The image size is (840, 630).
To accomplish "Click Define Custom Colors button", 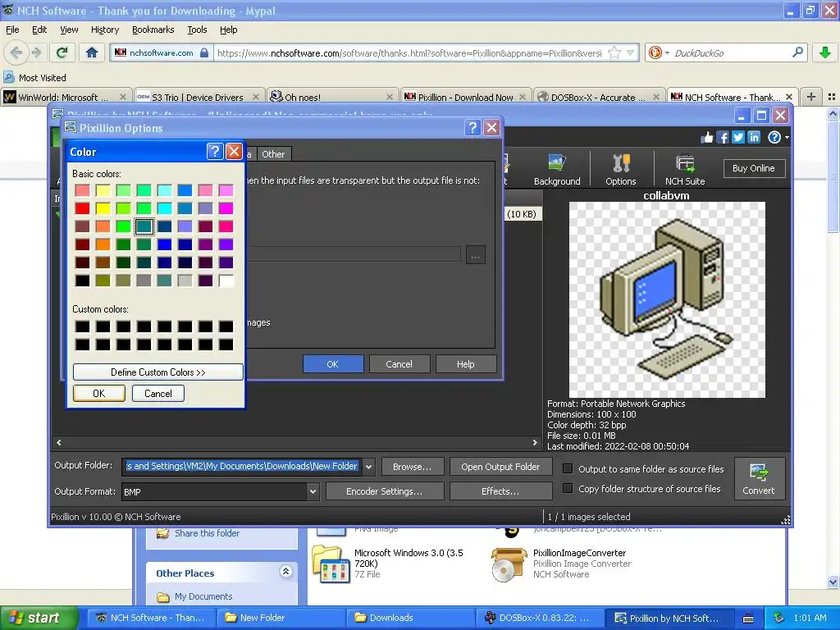I will coord(158,372).
